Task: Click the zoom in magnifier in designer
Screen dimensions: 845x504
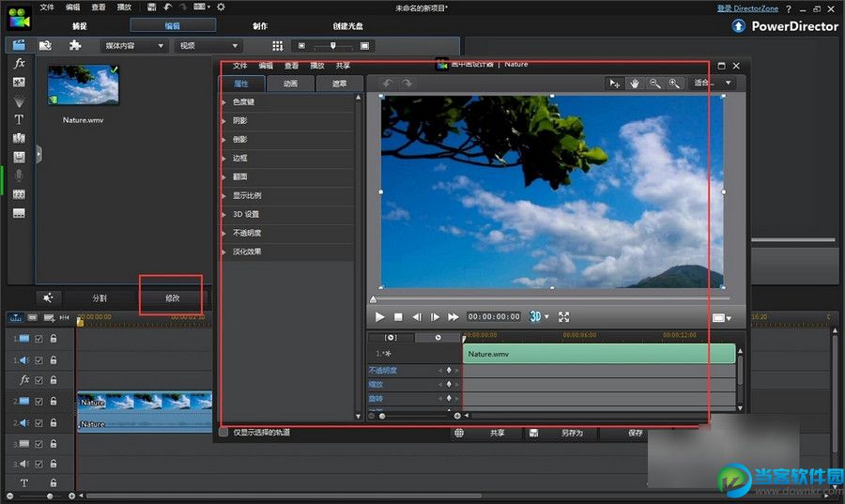Action: (x=673, y=84)
